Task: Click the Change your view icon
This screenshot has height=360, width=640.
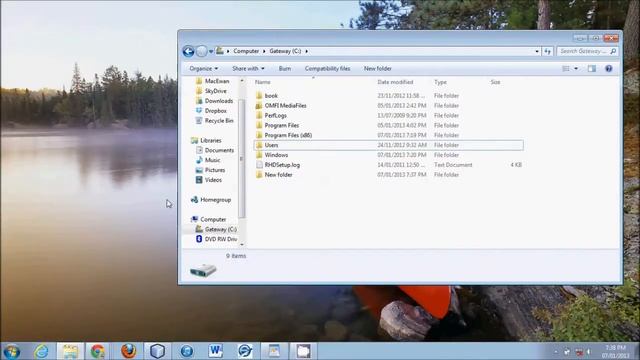Action: tap(566, 69)
